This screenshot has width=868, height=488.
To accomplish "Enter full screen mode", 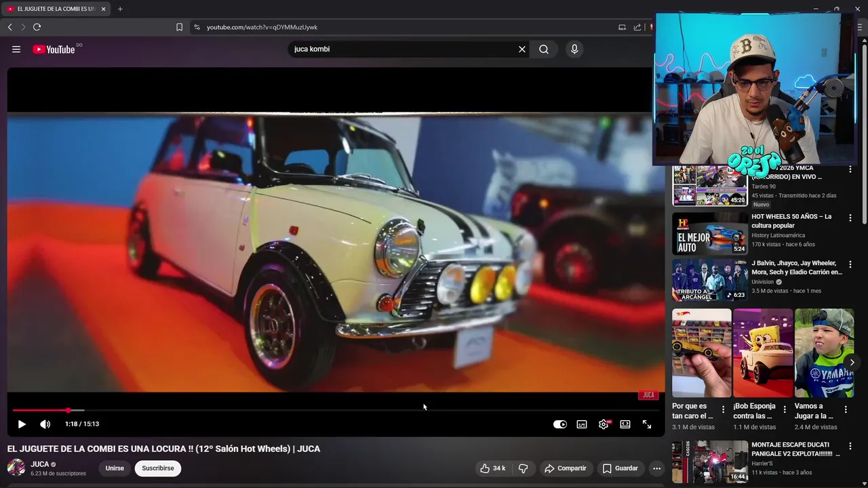I will pos(647,424).
